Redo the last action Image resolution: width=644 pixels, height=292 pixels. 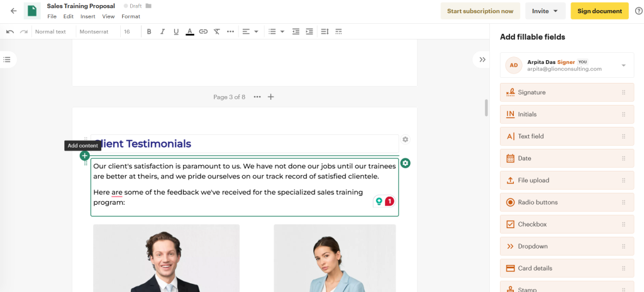point(24,31)
